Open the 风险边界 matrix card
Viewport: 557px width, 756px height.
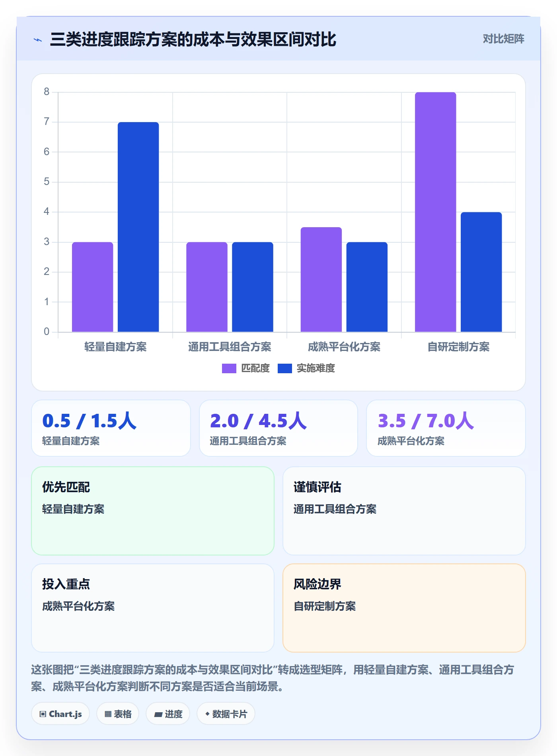(404, 608)
